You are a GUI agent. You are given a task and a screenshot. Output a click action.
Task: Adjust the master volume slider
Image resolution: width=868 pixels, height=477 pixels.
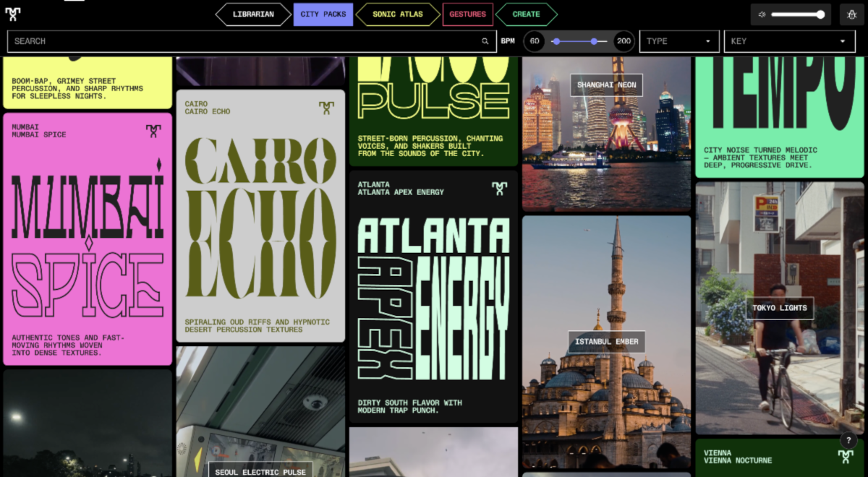[x=798, y=14]
